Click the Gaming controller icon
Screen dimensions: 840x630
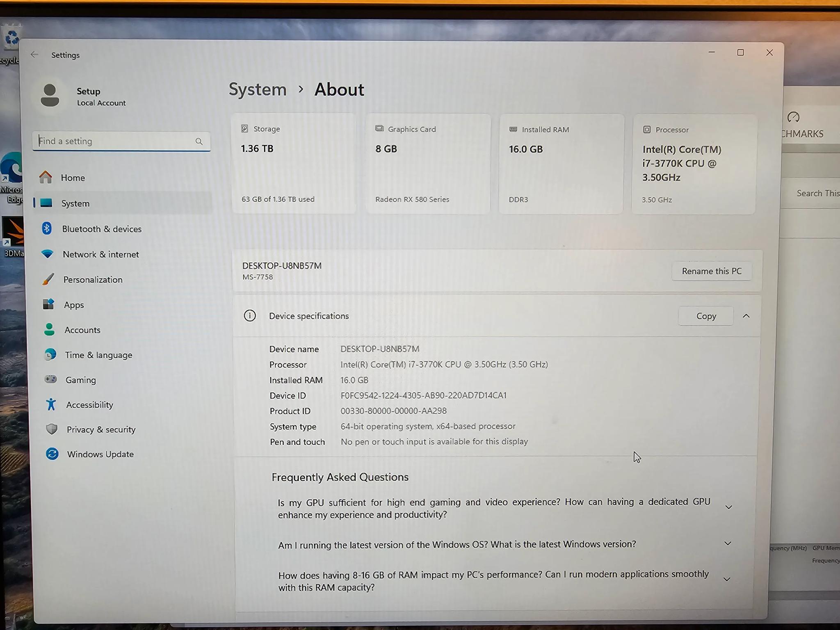tap(50, 379)
